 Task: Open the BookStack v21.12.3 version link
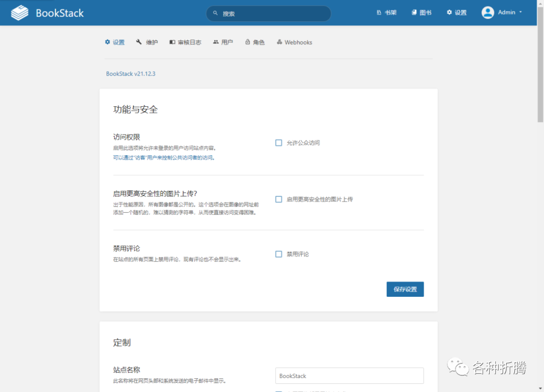[131, 74]
